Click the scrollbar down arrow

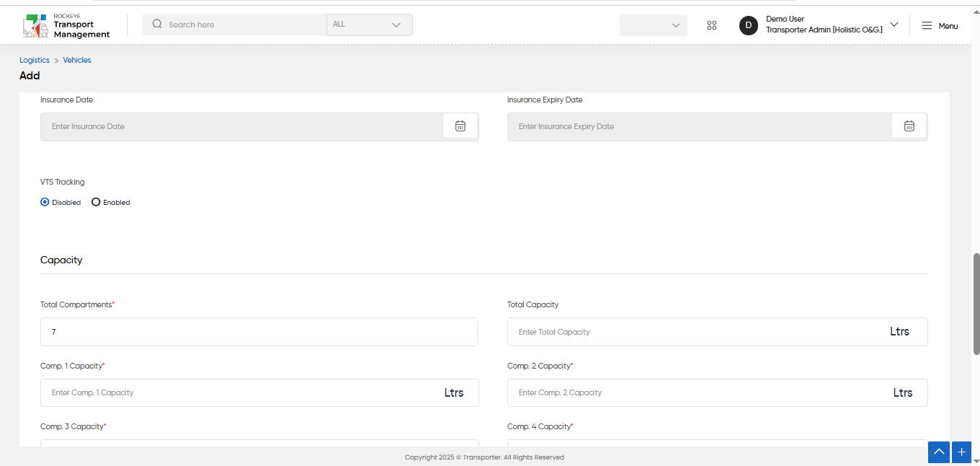coord(976,461)
